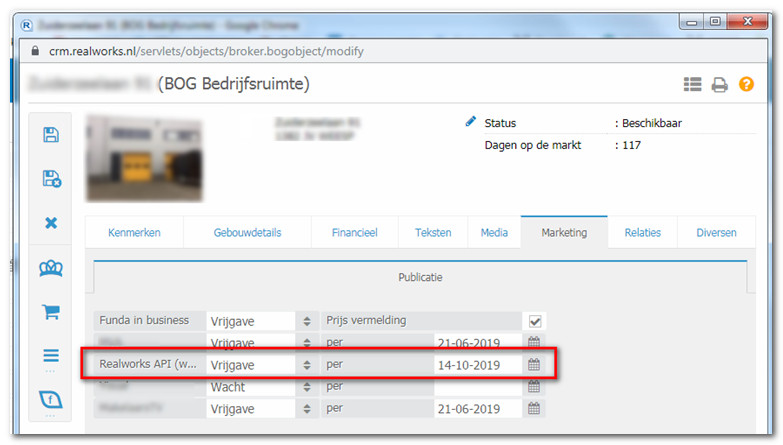
Task: Click the save and close icon
Action: (x=51, y=178)
